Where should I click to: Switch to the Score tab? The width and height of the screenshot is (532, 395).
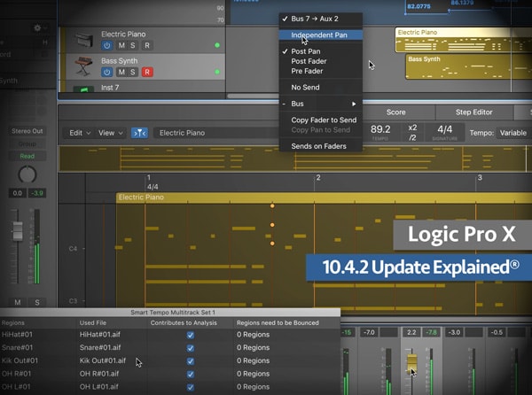coord(396,112)
